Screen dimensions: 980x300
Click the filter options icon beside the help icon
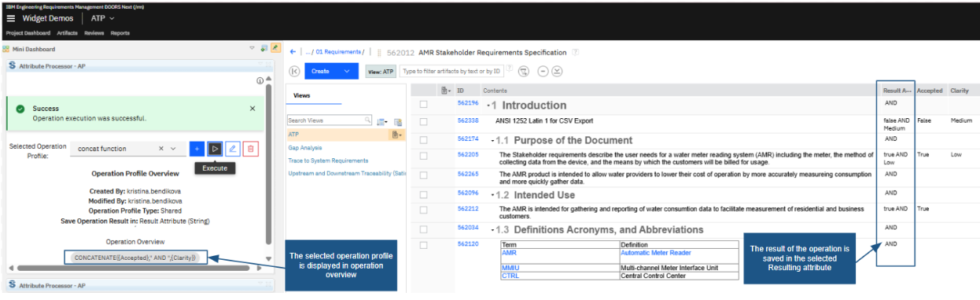524,71
